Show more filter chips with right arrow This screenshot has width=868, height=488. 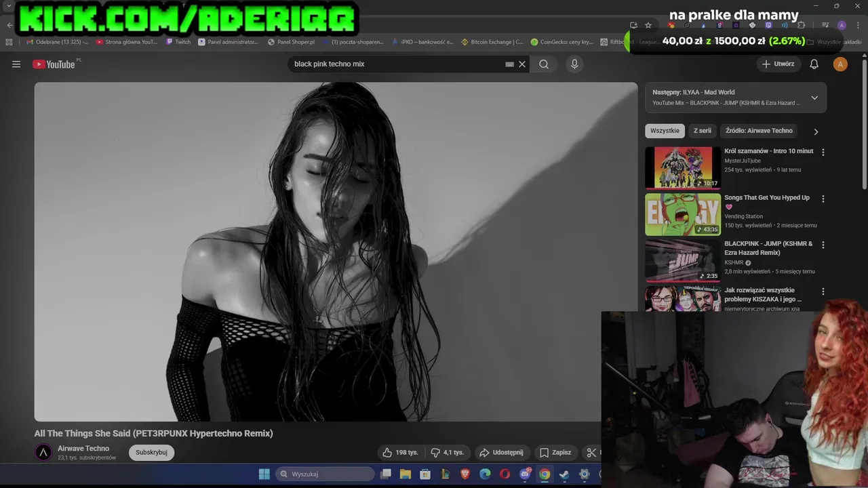coord(816,131)
